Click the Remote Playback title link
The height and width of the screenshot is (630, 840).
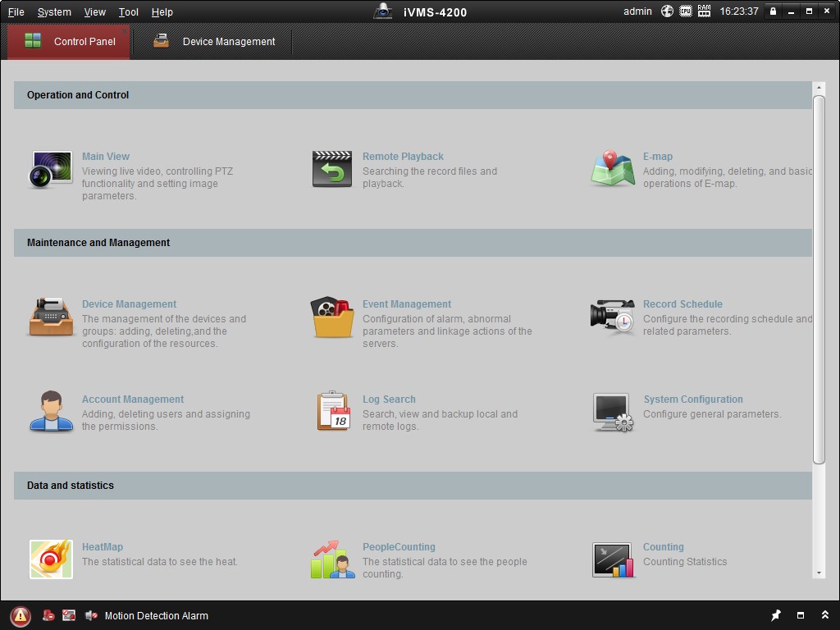click(403, 157)
